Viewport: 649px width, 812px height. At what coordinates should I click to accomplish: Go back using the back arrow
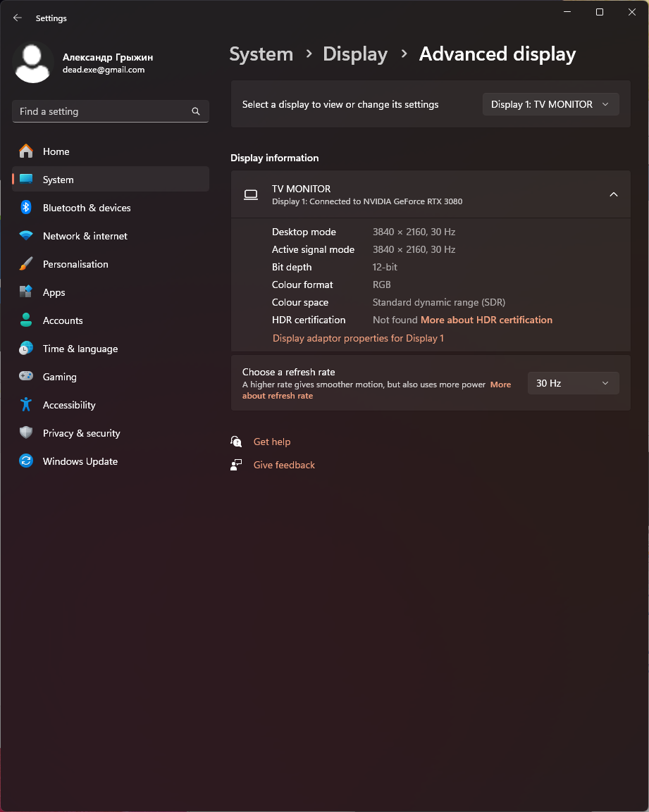(18, 18)
